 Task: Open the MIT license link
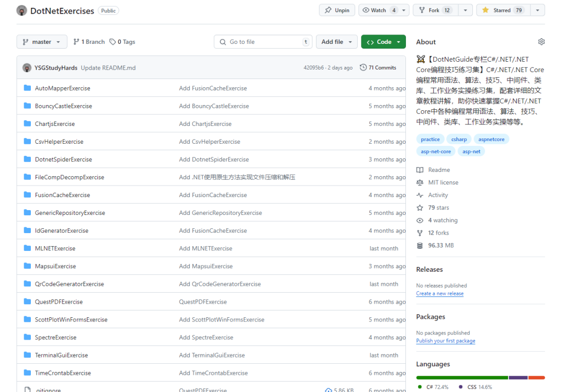coord(443,182)
